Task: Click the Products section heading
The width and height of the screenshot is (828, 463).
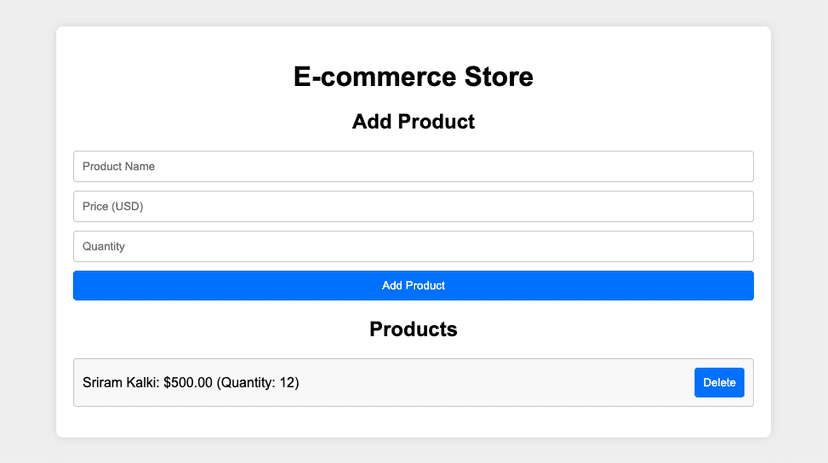Action: (x=413, y=329)
